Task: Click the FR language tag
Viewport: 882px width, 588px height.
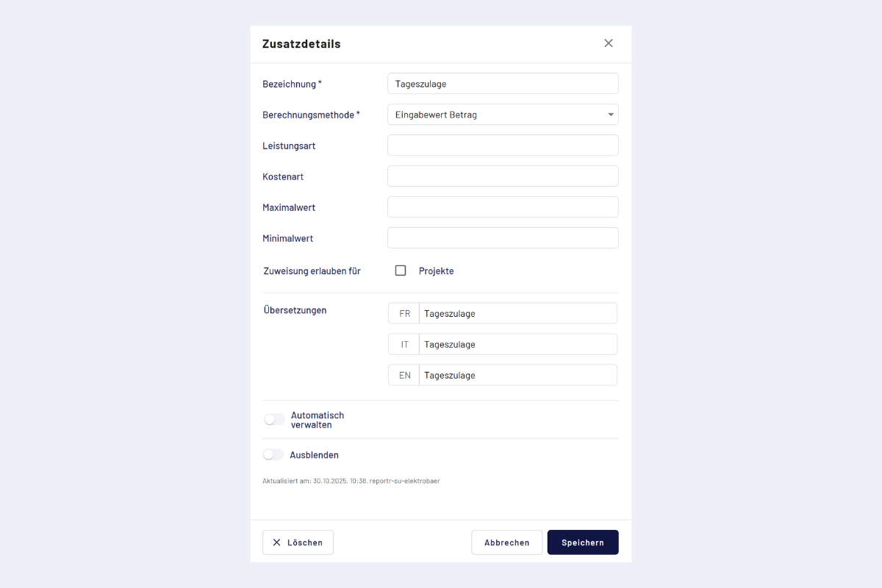Action: click(404, 314)
